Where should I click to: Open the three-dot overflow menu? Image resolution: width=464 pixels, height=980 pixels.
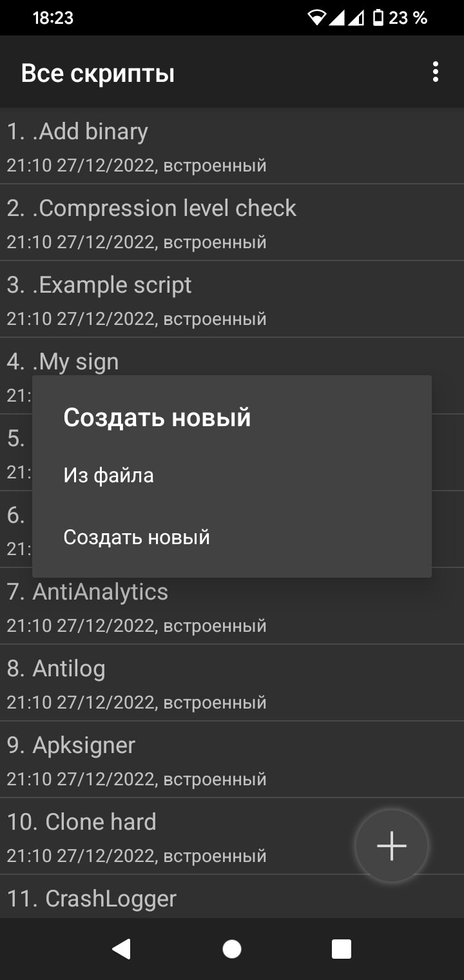(x=436, y=72)
